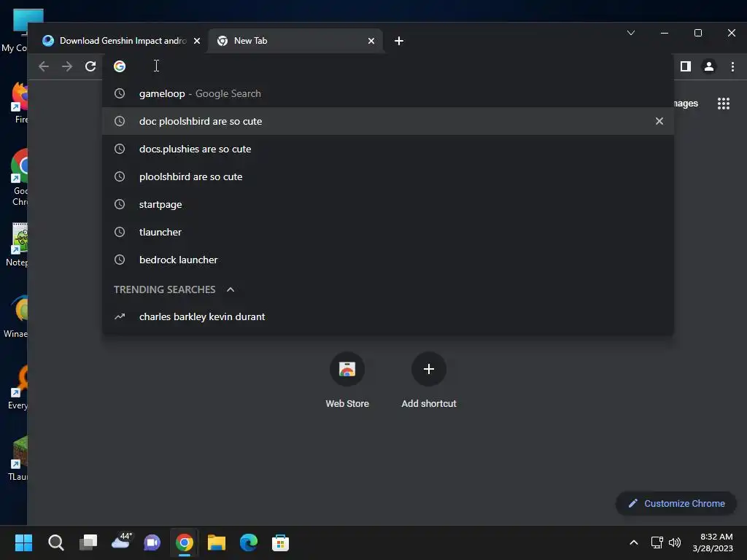The image size is (747, 560).
Task: Open the Windows Start menu
Action: pyautogui.click(x=23, y=542)
